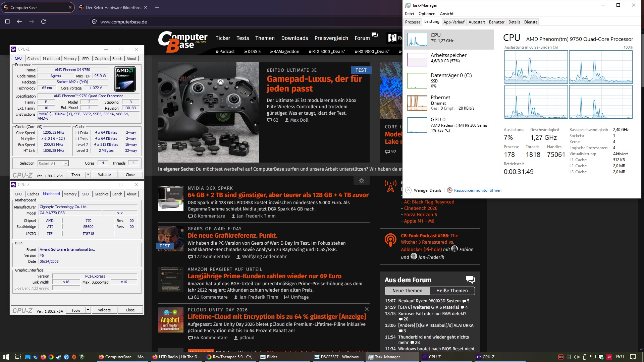Select Neue Themen forum toggle
Viewport: 644px width, 362px height.
[407, 291]
